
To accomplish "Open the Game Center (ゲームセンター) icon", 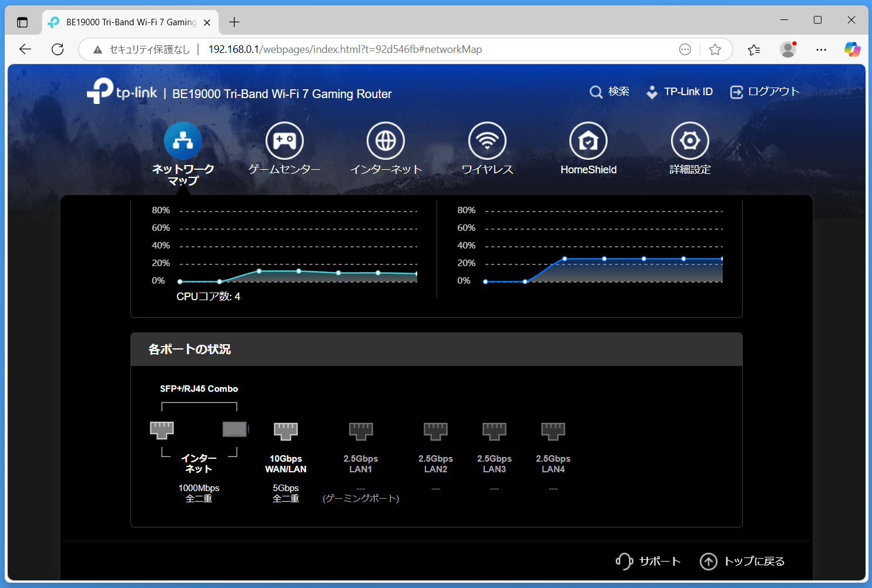I will (284, 141).
